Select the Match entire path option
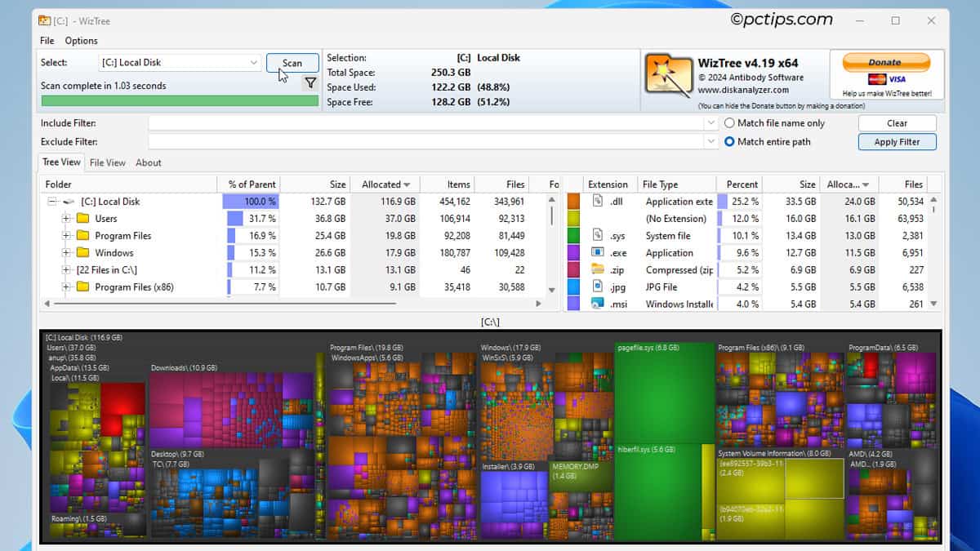Viewport: 980px width, 551px height. click(728, 140)
